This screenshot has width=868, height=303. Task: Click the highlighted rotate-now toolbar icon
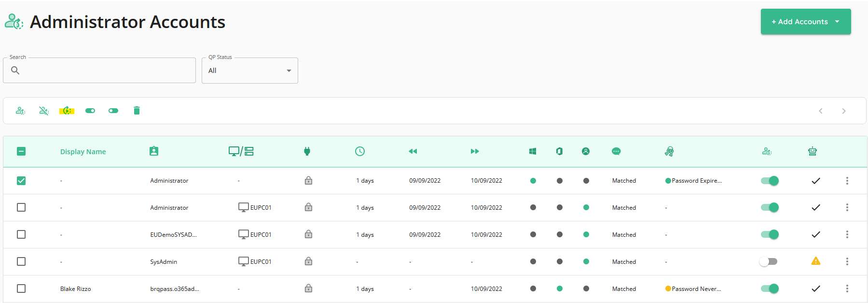(x=67, y=111)
